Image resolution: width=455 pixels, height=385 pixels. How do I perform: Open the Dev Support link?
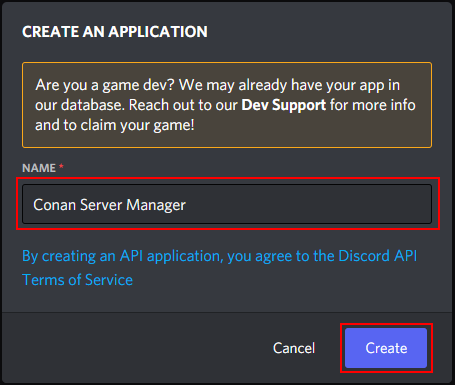click(284, 105)
